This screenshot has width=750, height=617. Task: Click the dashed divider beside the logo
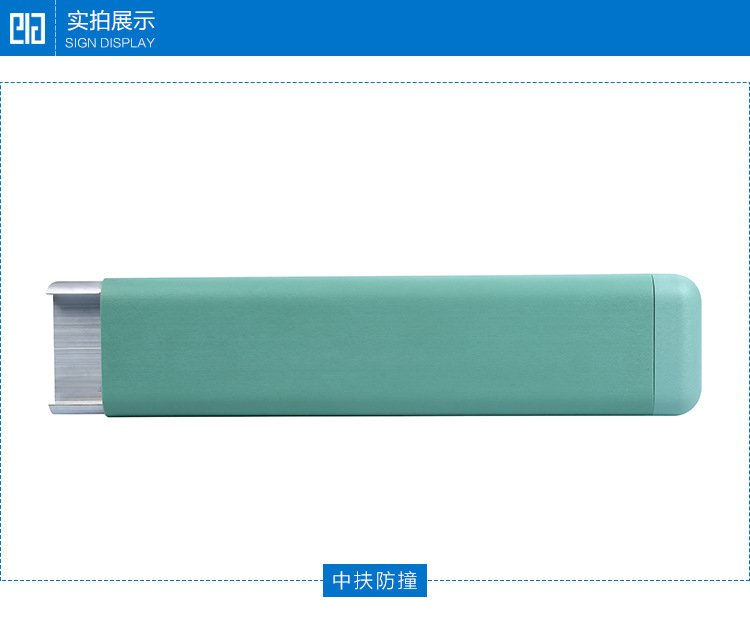(55, 28)
